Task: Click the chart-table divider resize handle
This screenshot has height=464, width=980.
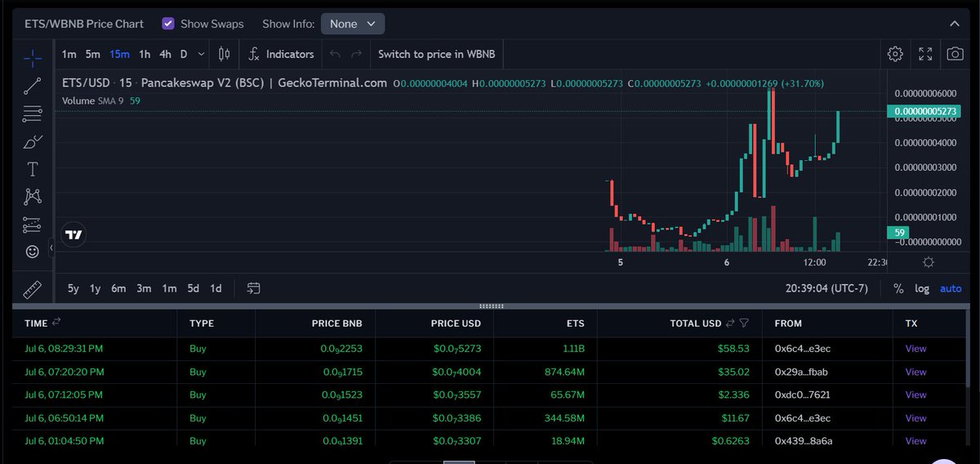Action: 491,306
